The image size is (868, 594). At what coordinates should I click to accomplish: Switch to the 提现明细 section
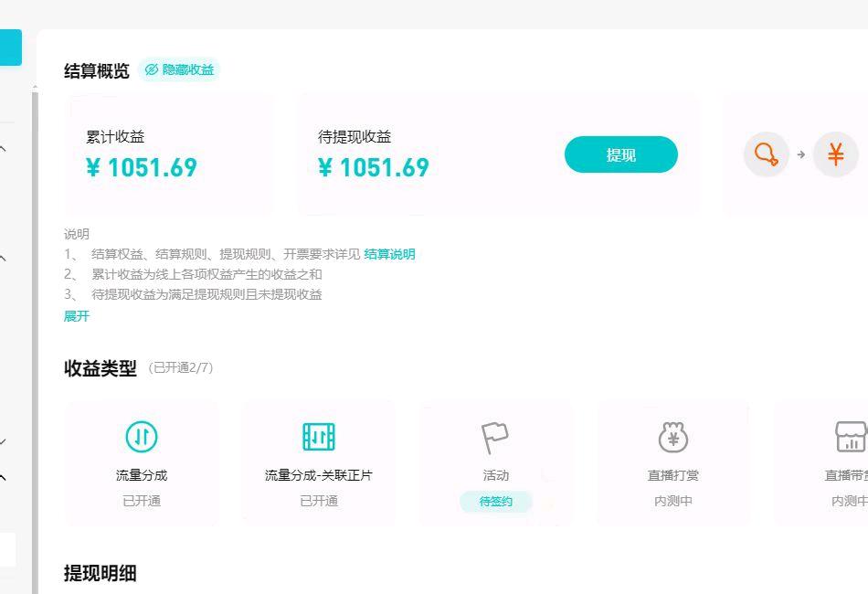click(99, 571)
